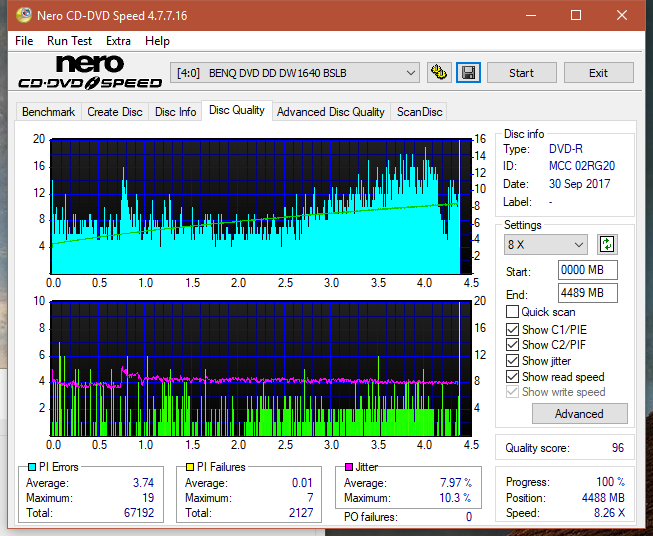Click the PI Errors graph area

261,207
